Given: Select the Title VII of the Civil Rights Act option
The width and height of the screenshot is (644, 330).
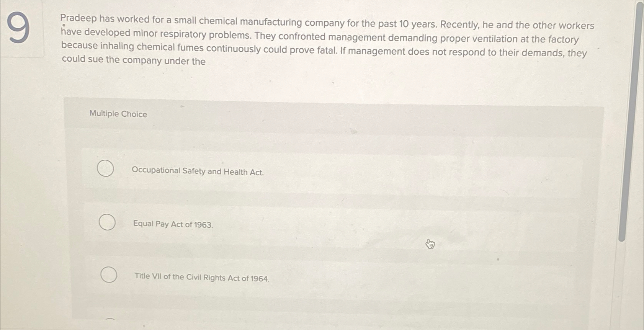Looking at the screenshot, I should (108, 274).
